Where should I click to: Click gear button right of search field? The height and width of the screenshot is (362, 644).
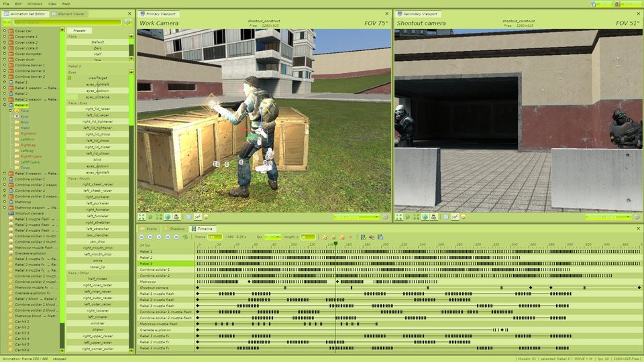tap(127, 21)
